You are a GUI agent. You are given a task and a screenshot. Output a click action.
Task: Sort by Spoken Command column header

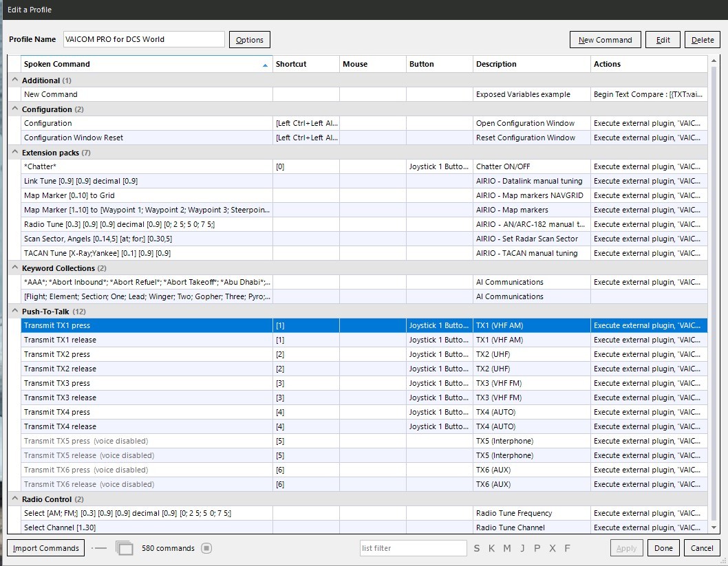147,64
